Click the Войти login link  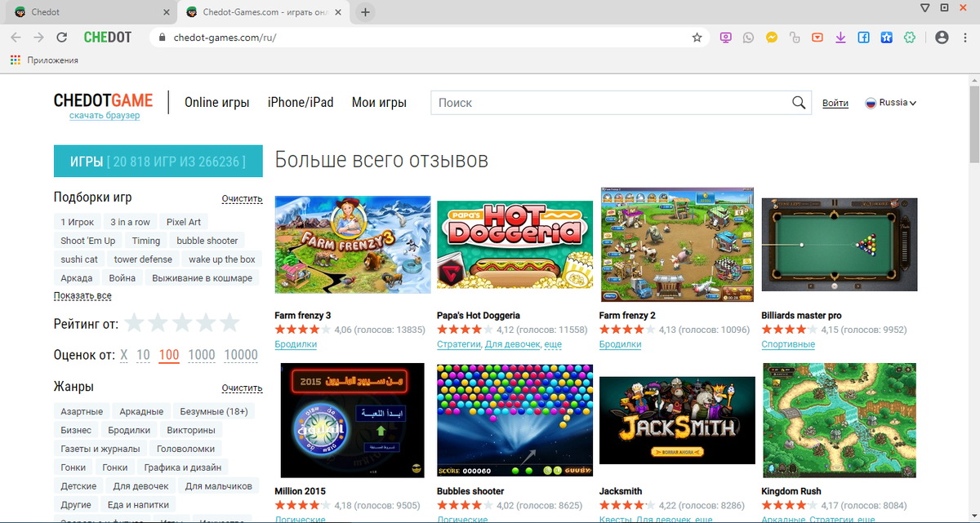click(x=835, y=104)
